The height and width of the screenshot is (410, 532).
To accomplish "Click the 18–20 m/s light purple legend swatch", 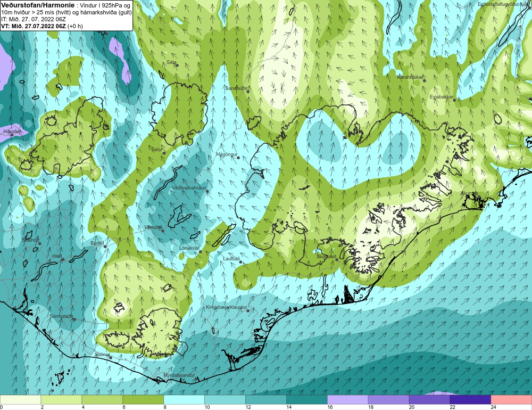I will pos(389,399).
